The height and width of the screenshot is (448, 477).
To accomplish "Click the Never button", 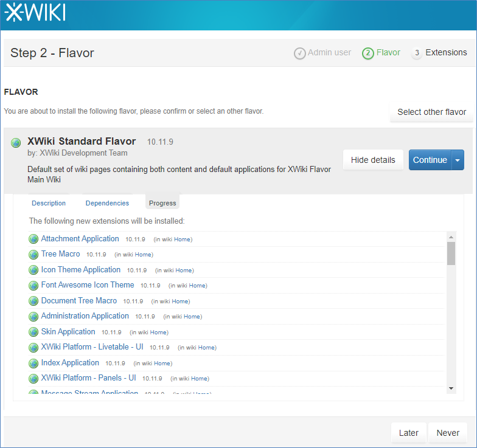I will (x=448, y=433).
